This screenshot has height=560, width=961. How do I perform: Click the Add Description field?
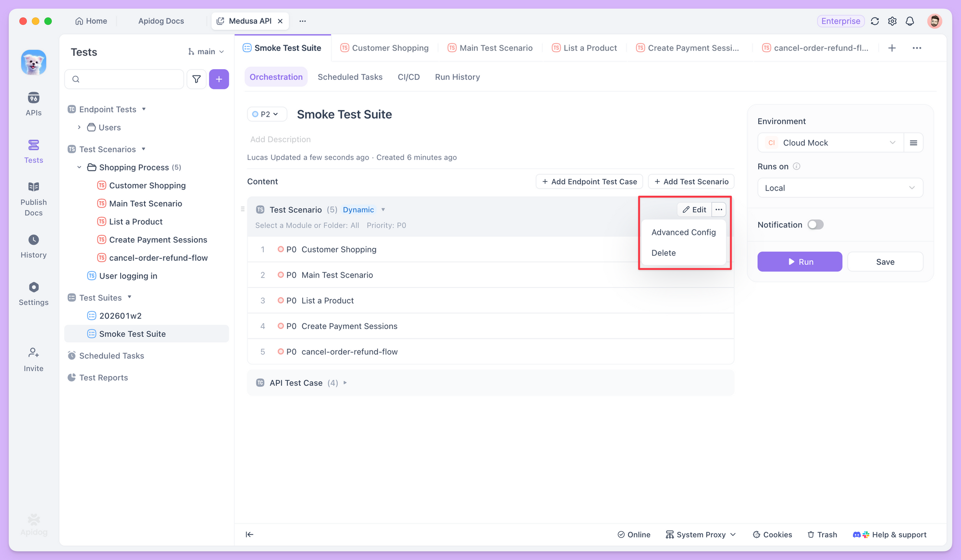281,139
